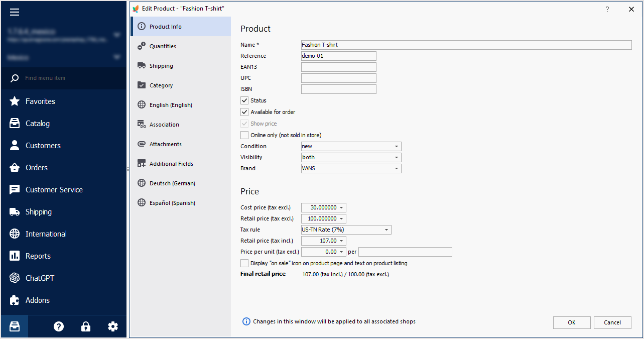The image size is (644, 339).
Task: Select the Shipping truck icon in sidebar
Action: pyautogui.click(x=15, y=211)
